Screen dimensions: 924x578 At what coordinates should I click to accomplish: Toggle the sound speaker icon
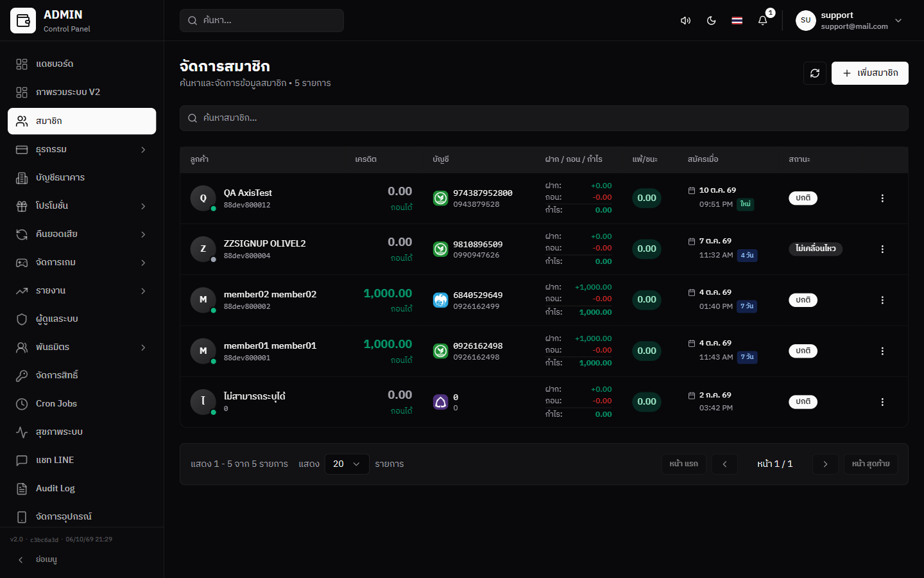point(685,21)
